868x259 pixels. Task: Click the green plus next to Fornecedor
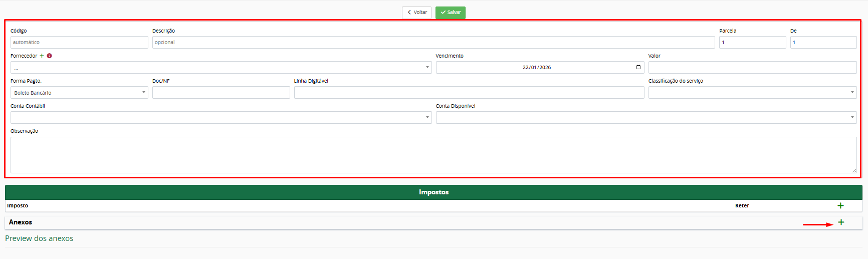[x=42, y=56]
